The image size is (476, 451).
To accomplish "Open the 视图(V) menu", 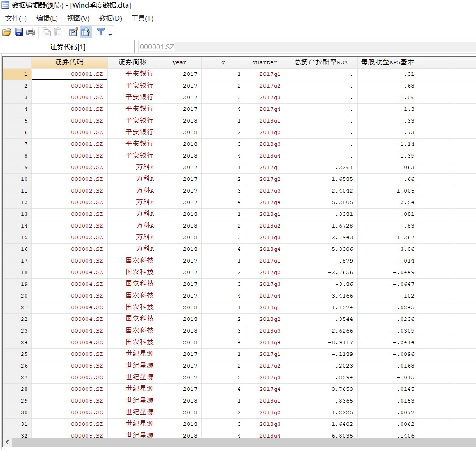I will pos(79,18).
